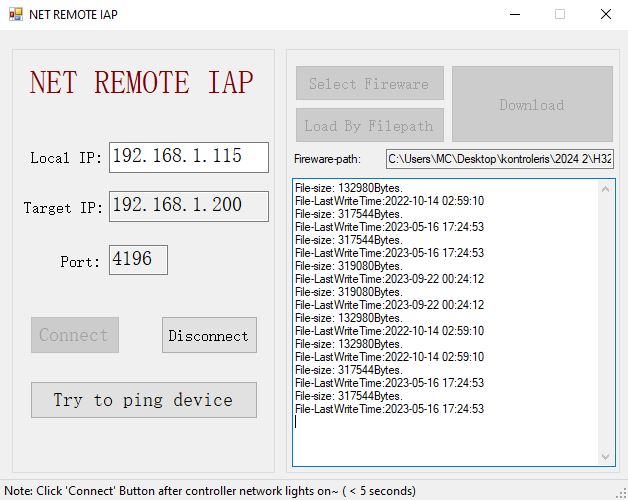Click the log scrollbar down arrow
Image resolution: width=628 pixels, height=500 pixels.
click(x=606, y=457)
